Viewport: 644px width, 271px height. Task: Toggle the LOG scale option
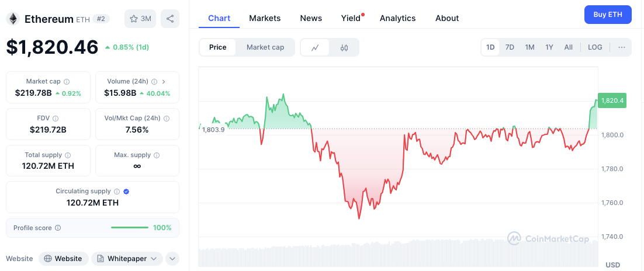coord(595,47)
